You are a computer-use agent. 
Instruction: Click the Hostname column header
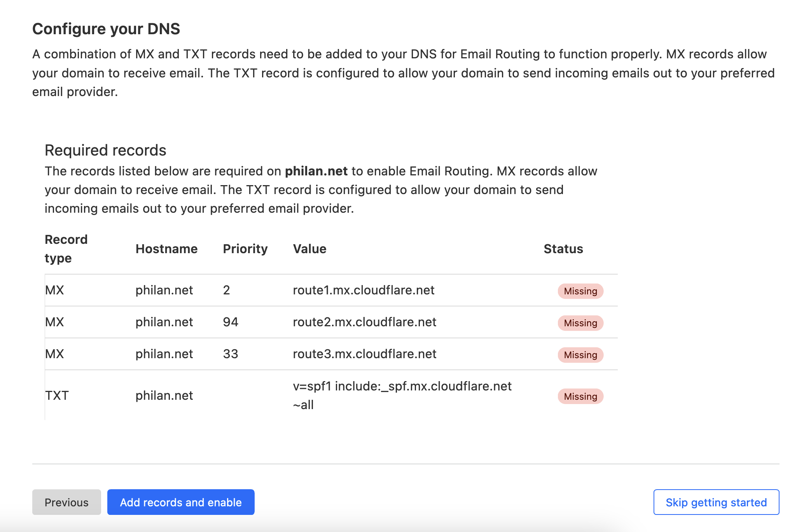[x=166, y=249]
